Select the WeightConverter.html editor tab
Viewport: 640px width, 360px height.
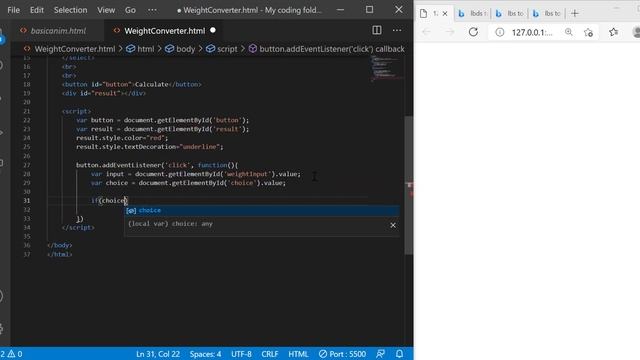(x=164, y=31)
